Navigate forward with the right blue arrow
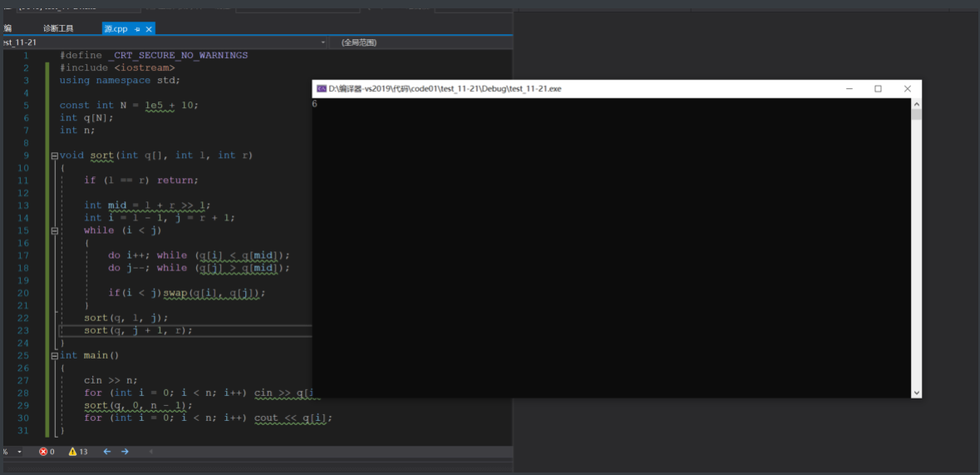The height and width of the screenshot is (475, 980). [x=125, y=451]
